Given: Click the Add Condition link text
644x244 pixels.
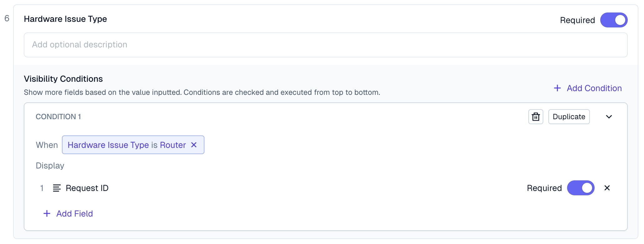Looking at the screenshot, I should 594,88.
